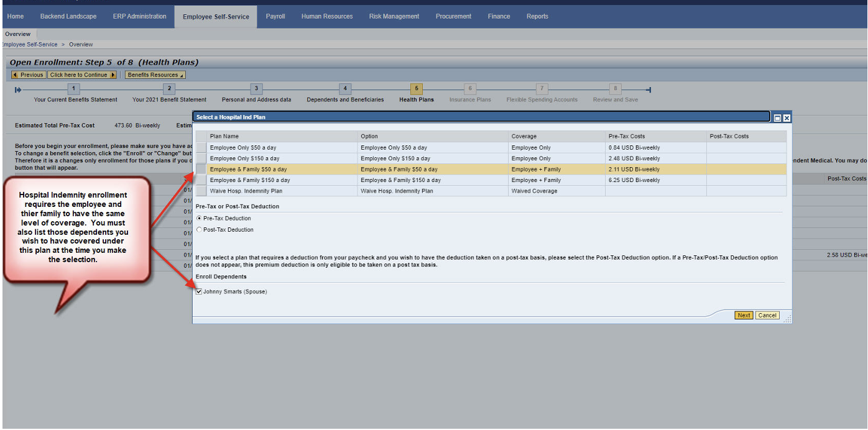Select Employee & Family $150 a day plan row

pos(201,180)
